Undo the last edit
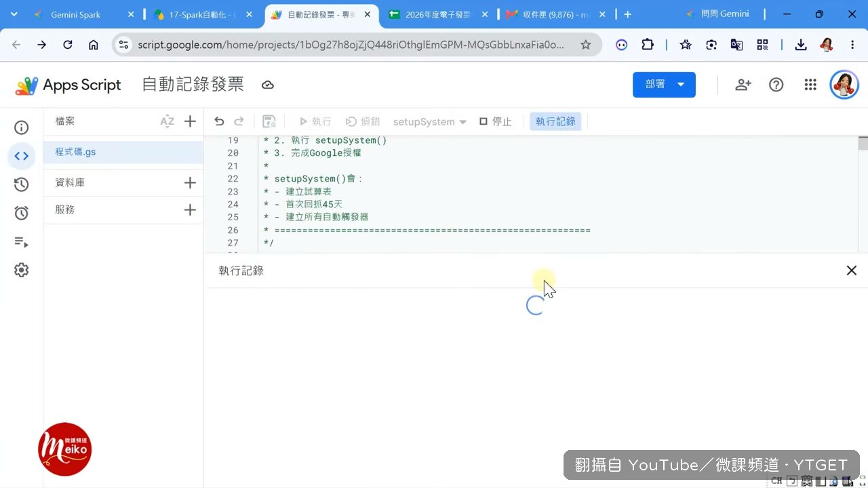Image resolution: width=868 pixels, height=488 pixels. pyautogui.click(x=219, y=121)
